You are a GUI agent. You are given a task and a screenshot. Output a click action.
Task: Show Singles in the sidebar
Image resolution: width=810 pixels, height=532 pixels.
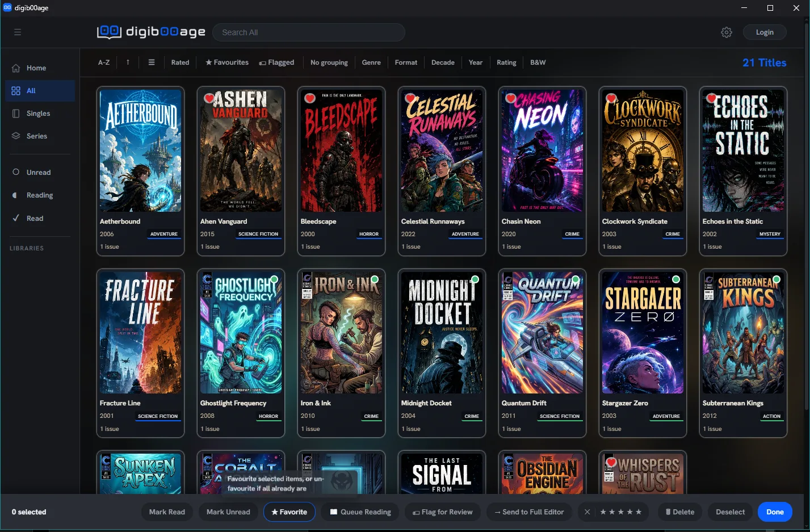point(40,114)
